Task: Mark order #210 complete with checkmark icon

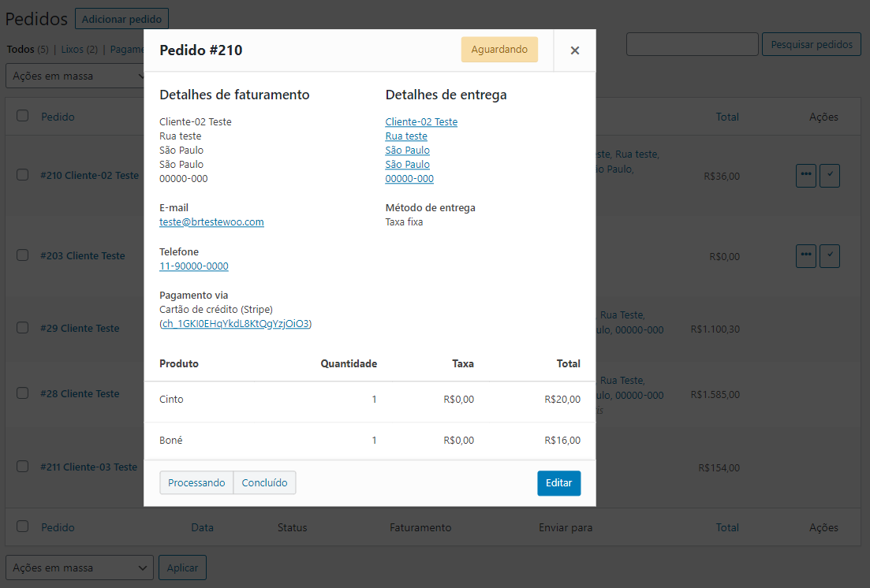Action: pos(830,175)
